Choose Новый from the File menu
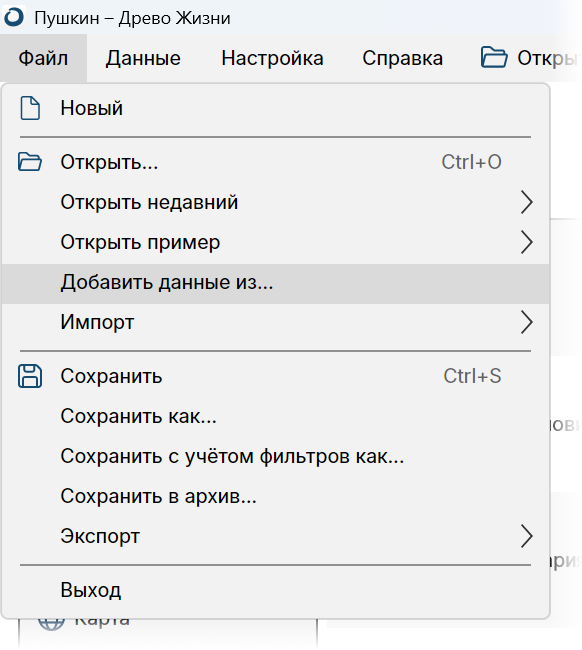582x650 pixels. 276,108
